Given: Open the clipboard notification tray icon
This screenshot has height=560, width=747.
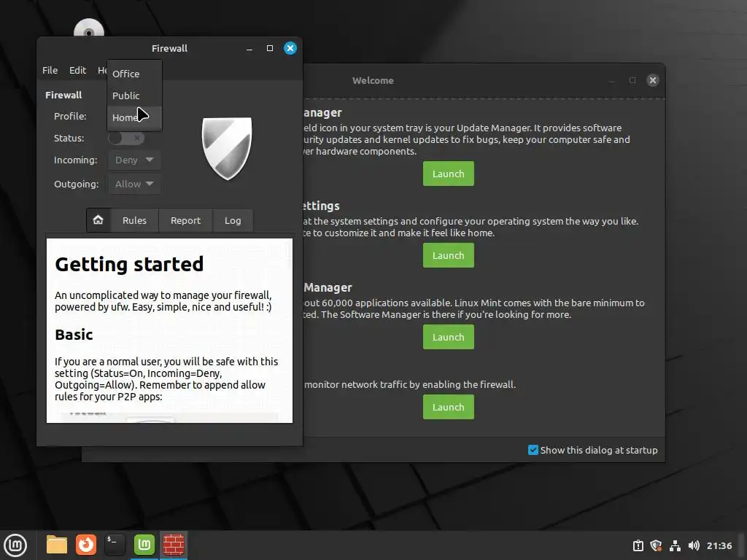Looking at the screenshot, I should pos(638,545).
